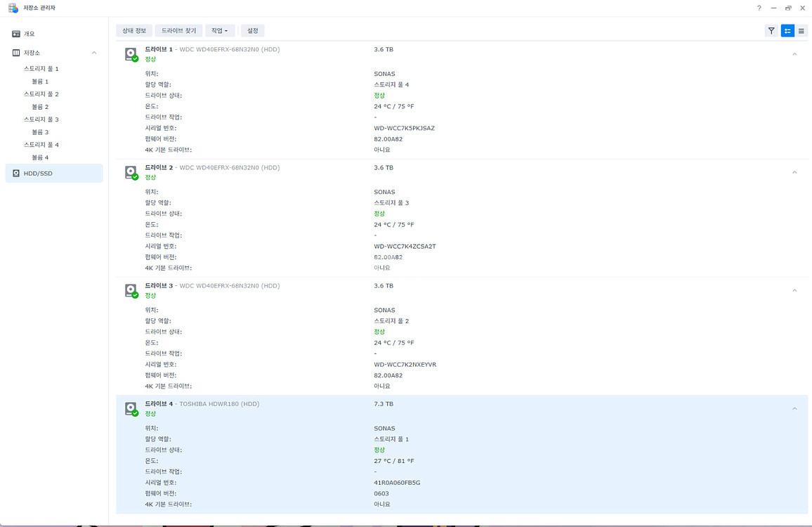Open the 설정 settings button
Image resolution: width=812 pixels, height=527 pixels.
coord(253,31)
